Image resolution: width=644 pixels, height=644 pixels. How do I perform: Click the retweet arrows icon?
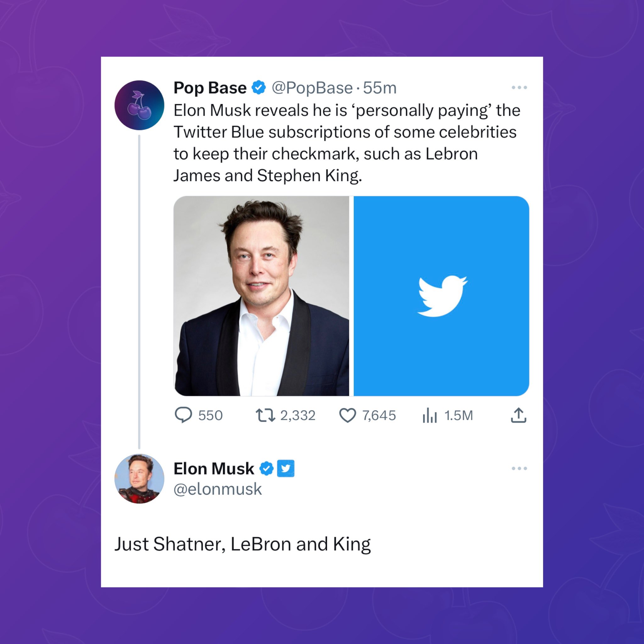tap(265, 415)
